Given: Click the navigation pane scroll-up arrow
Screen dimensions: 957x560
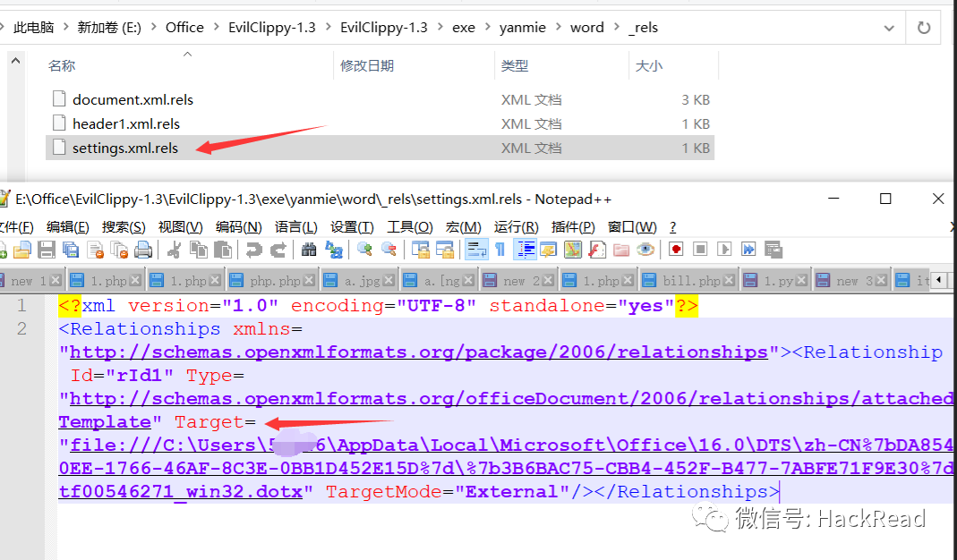Looking at the screenshot, I should point(16,61).
